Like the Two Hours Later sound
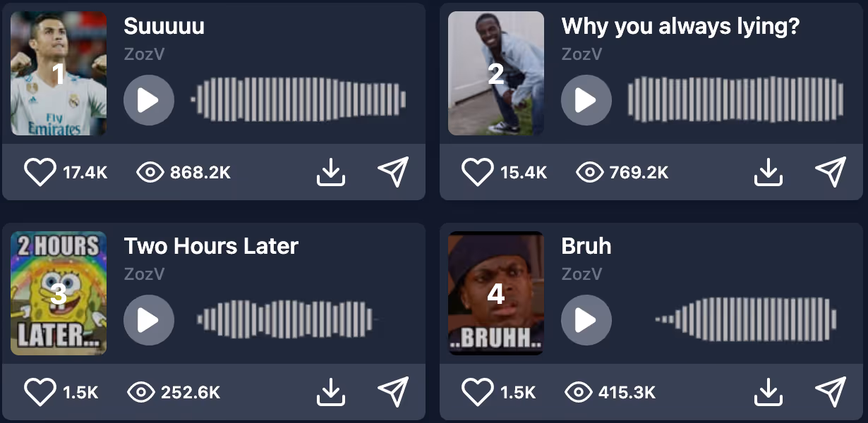Image resolution: width=868 pixels, height=423 pixels. pyautogui.click(x=40, y=392)
